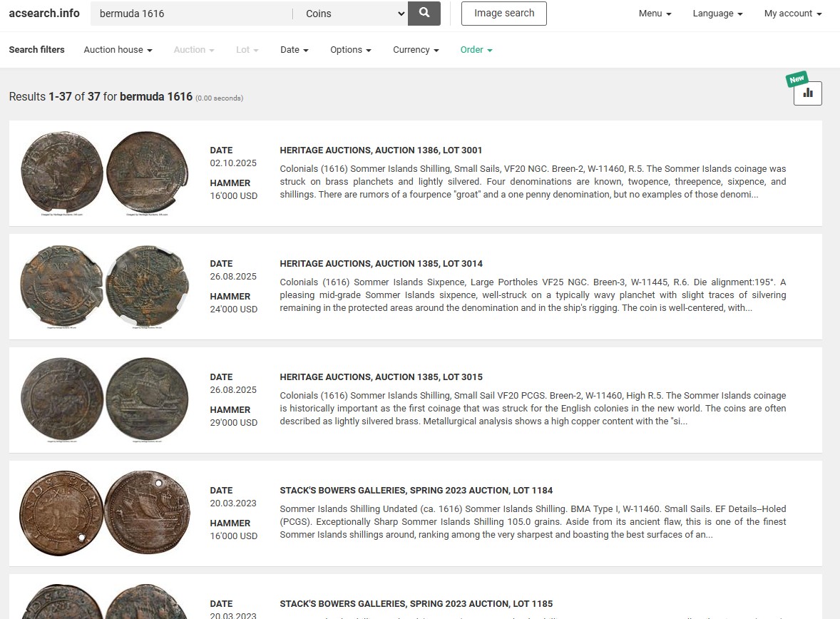Open the Menu navigation item
Viewport: 840px width, 619px height.
click(x=655, y=14)
